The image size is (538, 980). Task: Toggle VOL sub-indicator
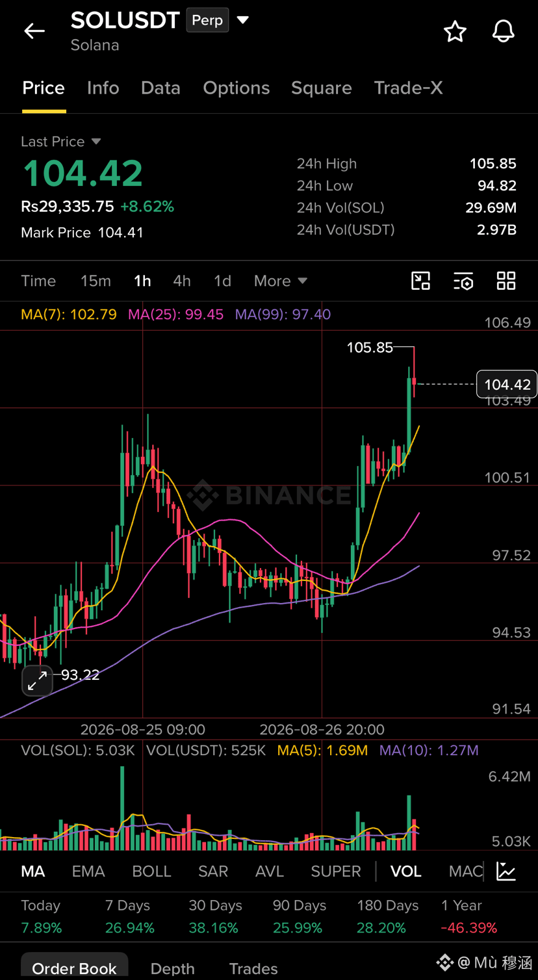click(406, 871)
